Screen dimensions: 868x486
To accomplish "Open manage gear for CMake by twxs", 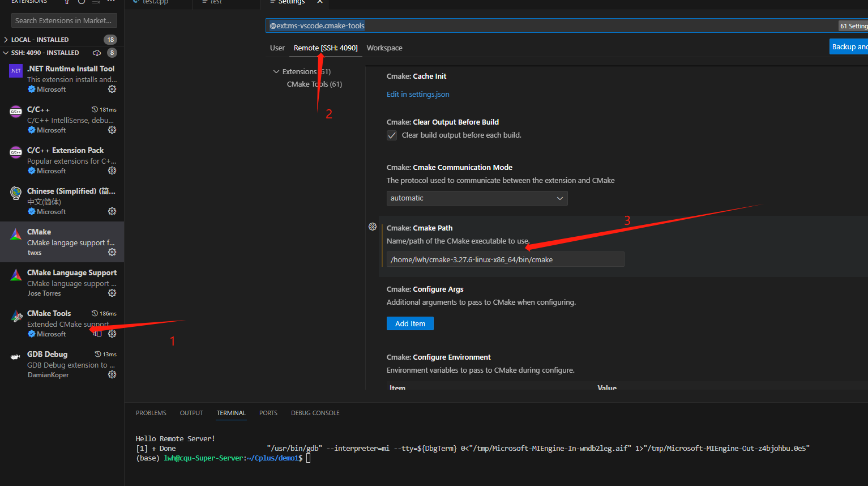I will pyautogui.click(x=112, y=252).
